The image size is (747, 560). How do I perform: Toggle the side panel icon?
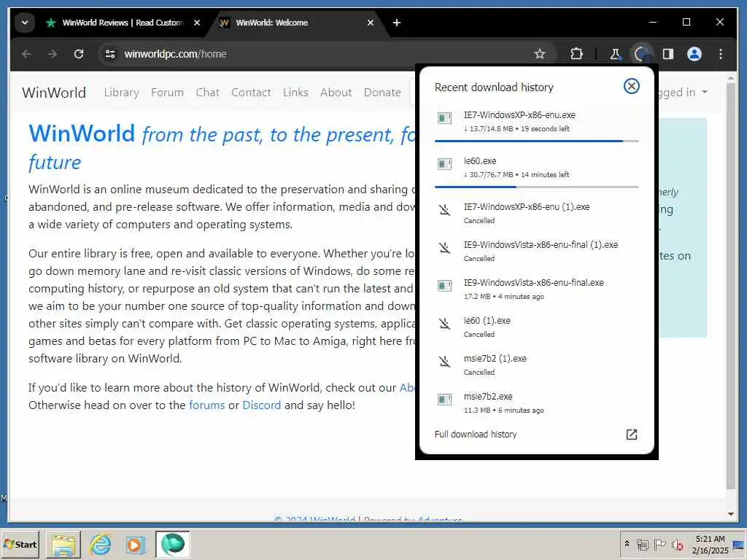click(x=668, y=54)
